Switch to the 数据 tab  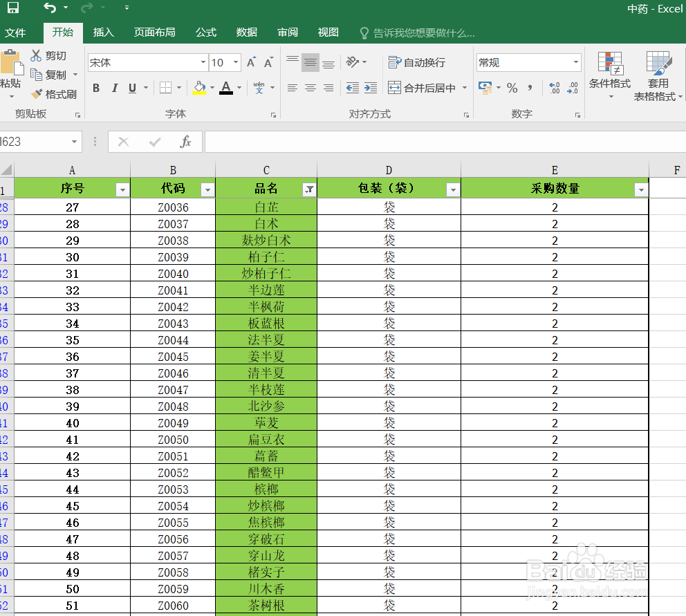[247, 32]
